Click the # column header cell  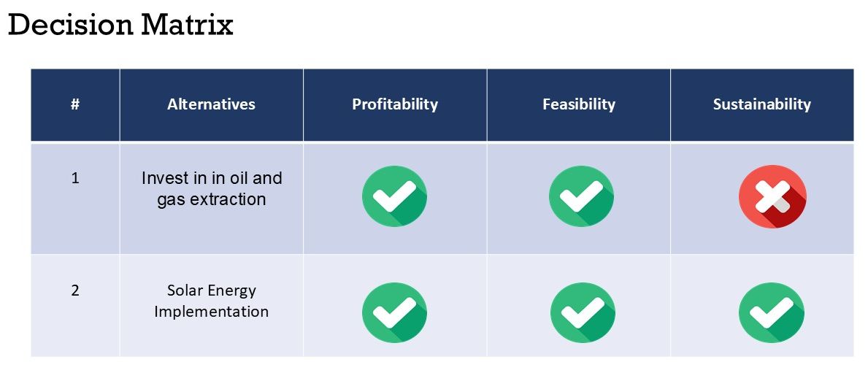pos(75,104)
